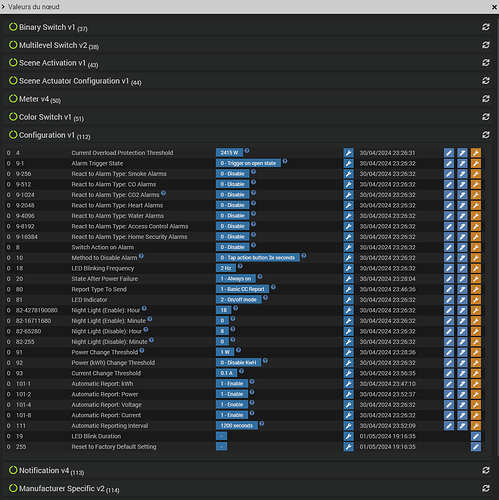Screen dimensions: 499x500
Task: Close the Valeurs du nœud dialog
Action: [494, 7]
